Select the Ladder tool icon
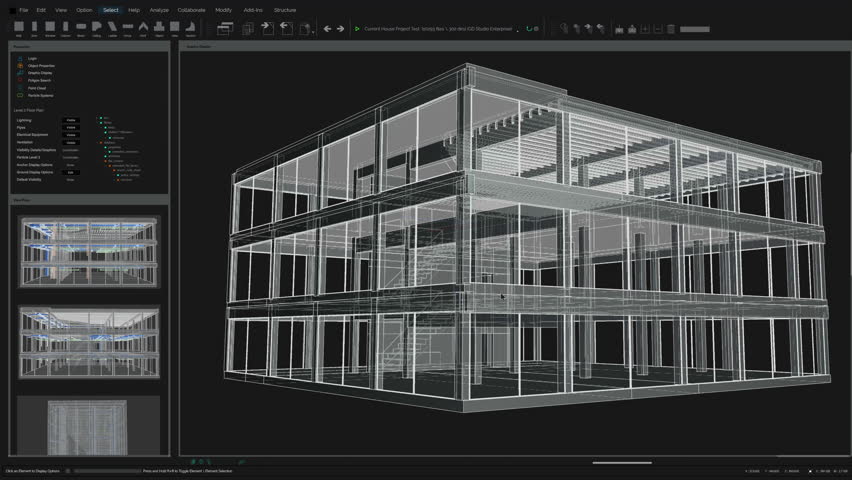This screenshot has height=480, width=852. 112,26
